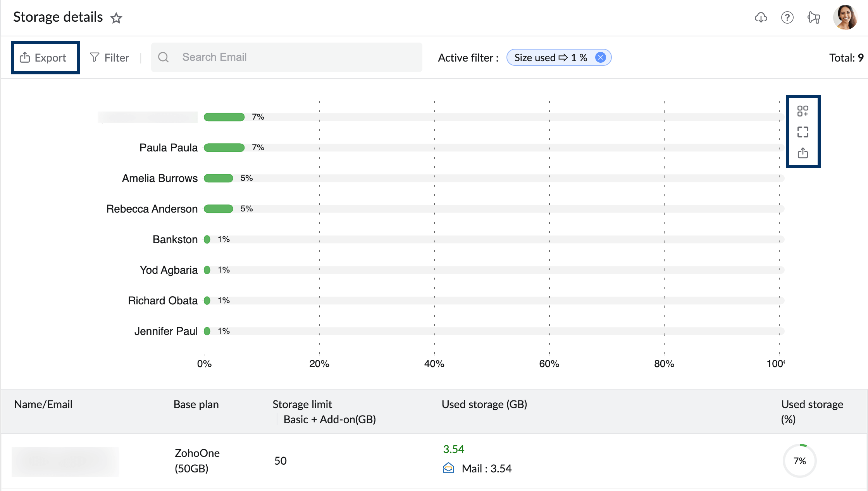This screenshot has height=491, width=868.
Task: Click Paula Paula's green usage bar
Action: (224, 148)
